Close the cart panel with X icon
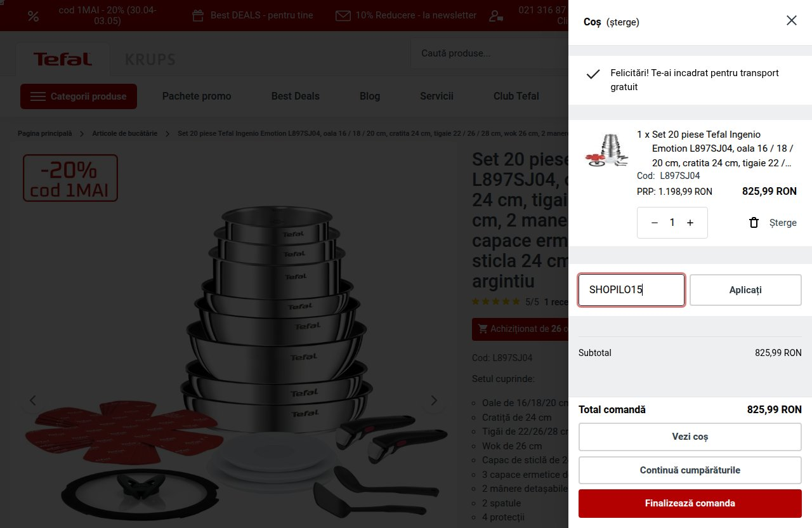The height and width of the screenshot is (528, 812). click(x=791, y=20)
